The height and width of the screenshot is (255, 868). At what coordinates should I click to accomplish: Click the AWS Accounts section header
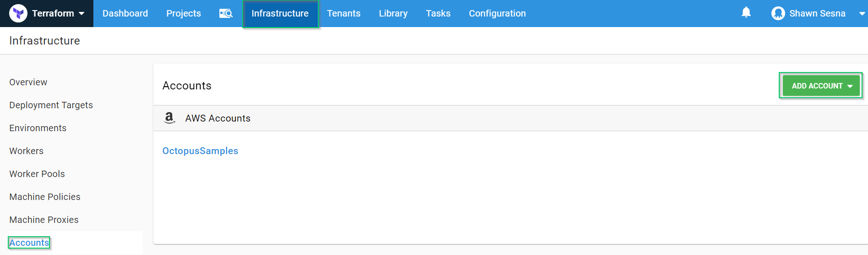click(x=217, y=118)
